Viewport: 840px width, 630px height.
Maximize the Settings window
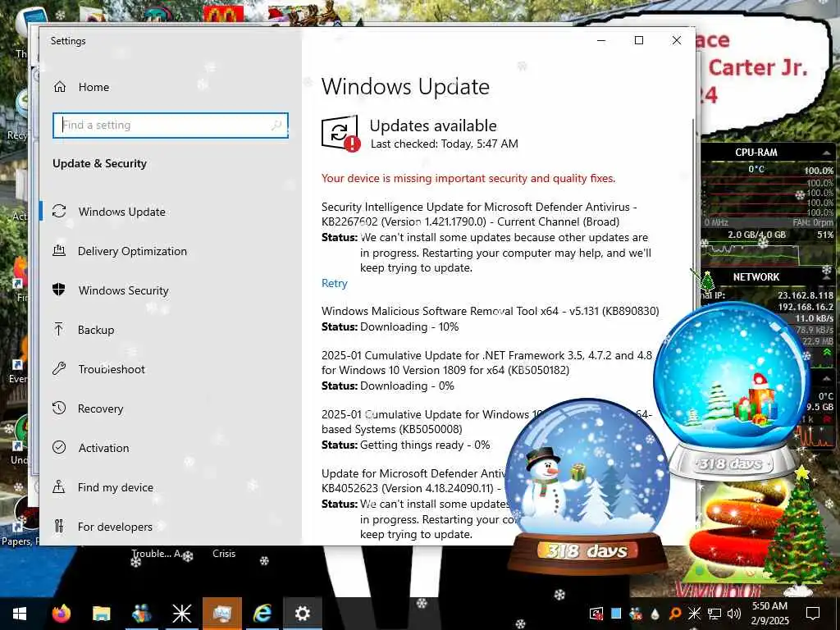coord(638,40)
